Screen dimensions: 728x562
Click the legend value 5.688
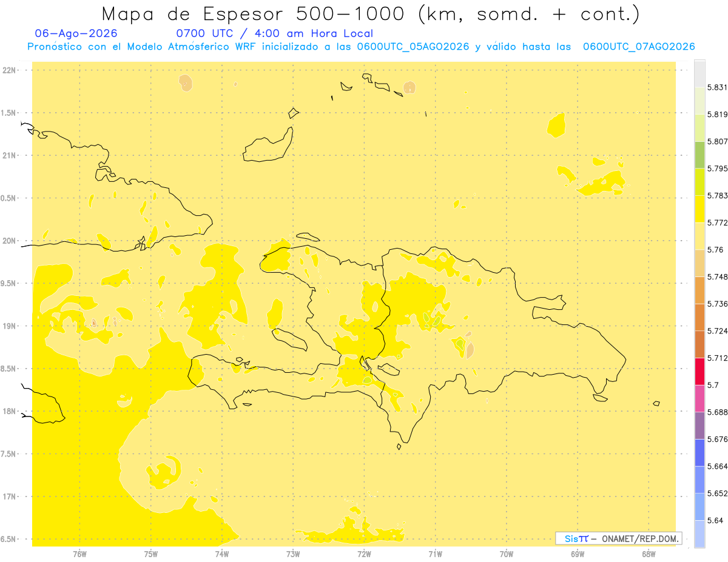(x=717, y=412)
